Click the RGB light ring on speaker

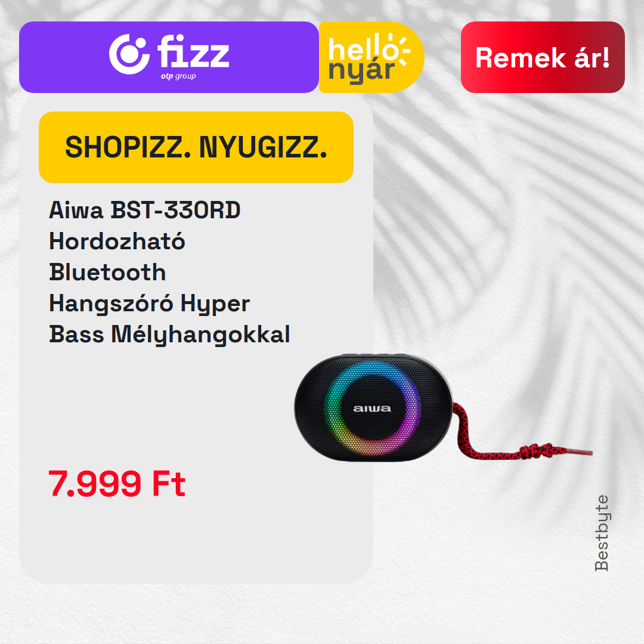[x=373, y=408]
